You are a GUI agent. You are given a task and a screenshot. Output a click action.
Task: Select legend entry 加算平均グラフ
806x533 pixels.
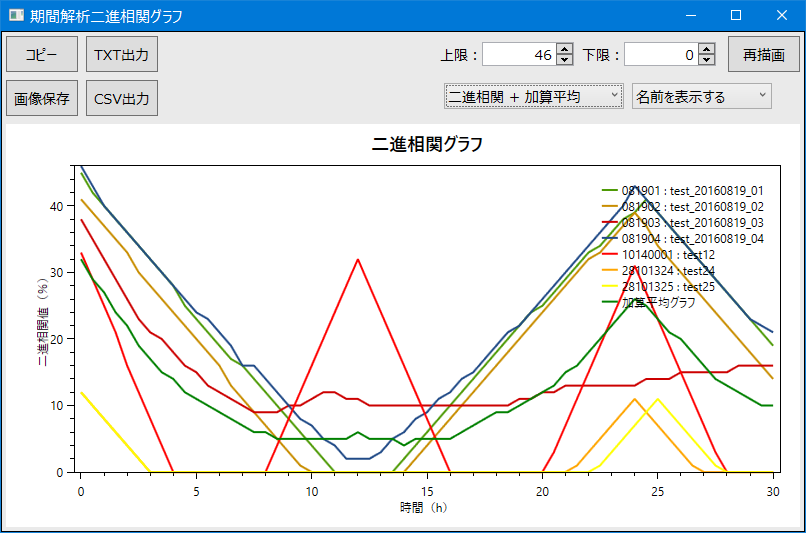click(x=649, y=302)
